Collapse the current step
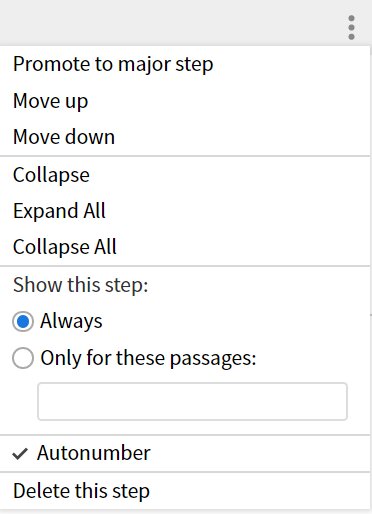Image resolution: width=372 pixels, height=514 pixels. pyautogui.click(x=185, y=175)
